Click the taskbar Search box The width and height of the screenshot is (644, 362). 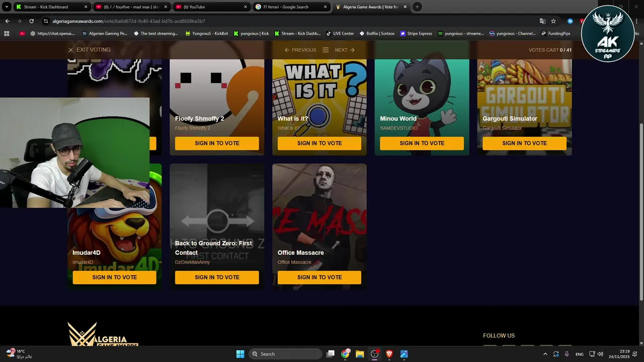(285, 354)
